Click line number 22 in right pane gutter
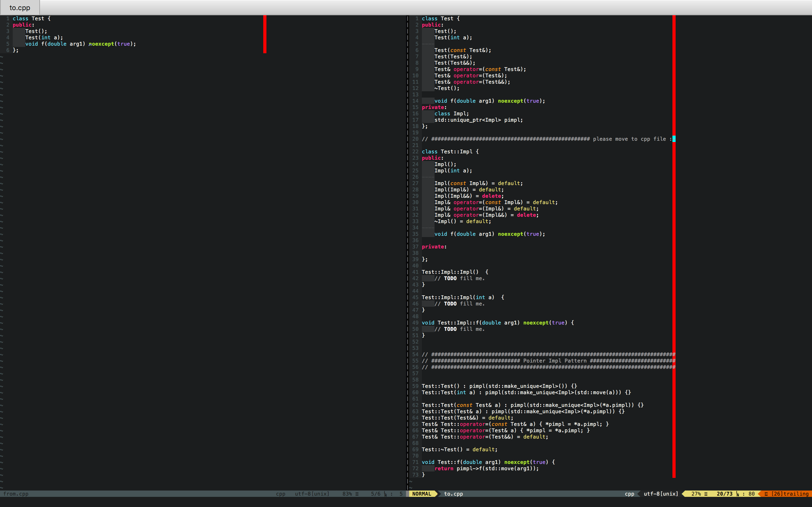This screenshot has height=507, width=812. point(416,151)
